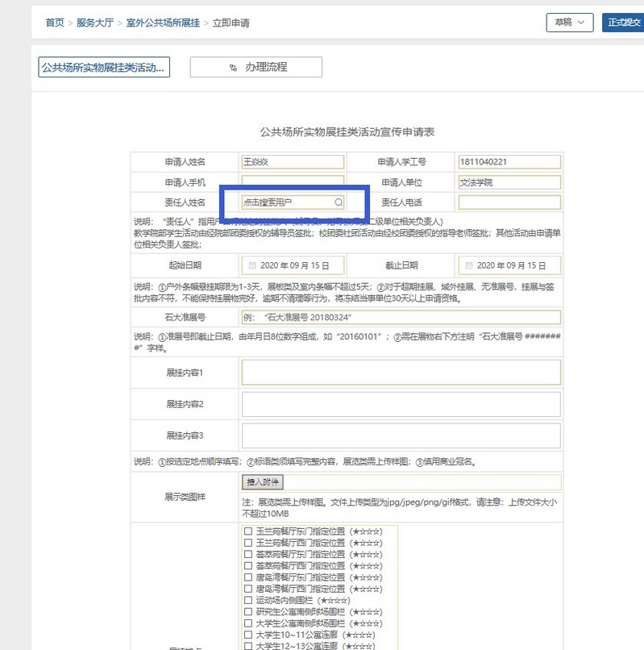Enable 研究生公寓南侧球场围栏 option
Screen dimensions: 644x650
tap(248, 612)
